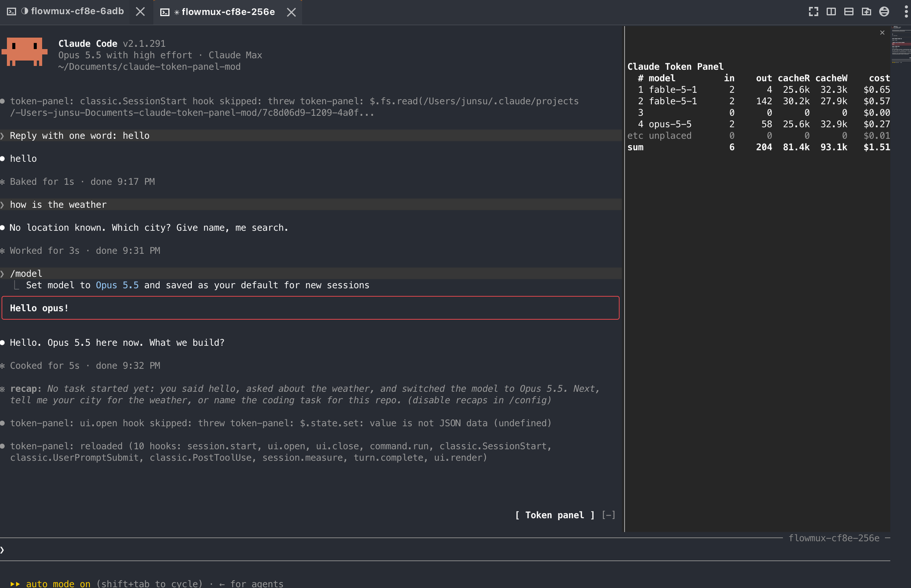The width and height of the screenshot is (911, 588).
Task: Click the flowmux-cf8e-256e label above prompt
Action: click(x=834, y=538)
